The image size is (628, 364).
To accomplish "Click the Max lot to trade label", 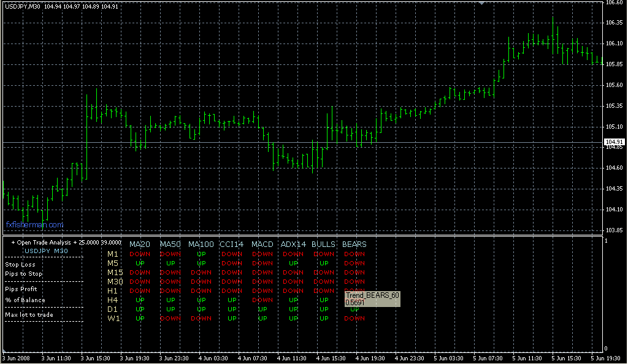I will pyautogui.click(x=29, y=315).
